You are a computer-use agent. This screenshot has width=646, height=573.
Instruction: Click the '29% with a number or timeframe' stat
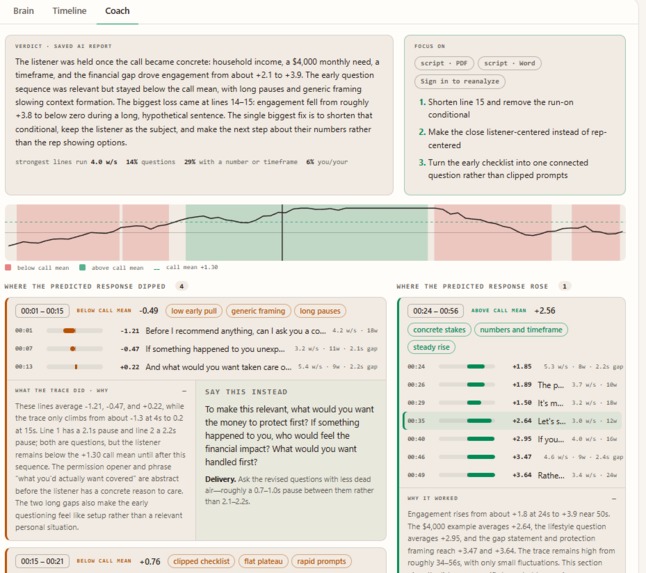[241, 162]
